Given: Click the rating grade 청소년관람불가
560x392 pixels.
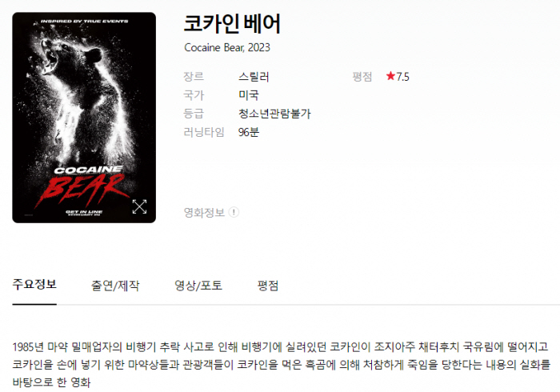Looking at the screenshot, I should [274, 114].
